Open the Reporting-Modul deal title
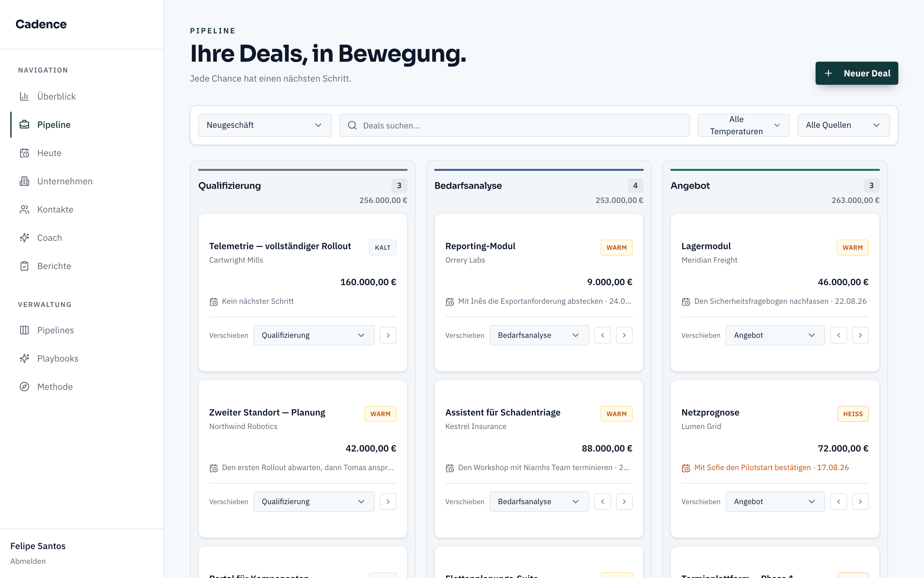Screen dimensions: 924x578 pos(480,246)
